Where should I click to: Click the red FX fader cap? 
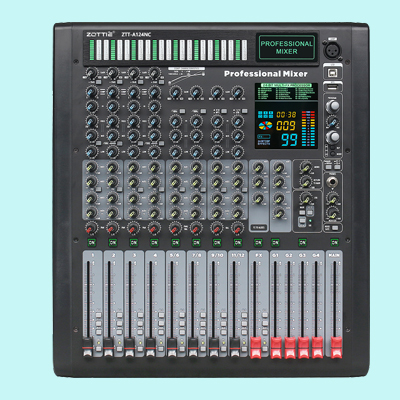(x=255, y=347)
